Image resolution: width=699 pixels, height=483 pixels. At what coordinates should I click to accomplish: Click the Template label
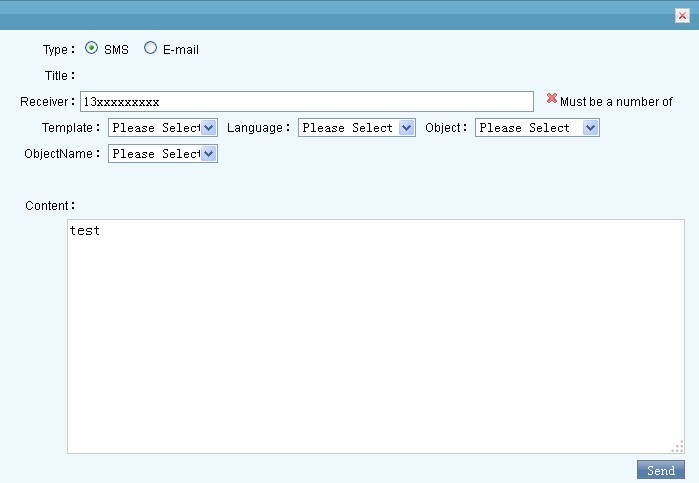point(69,128)
